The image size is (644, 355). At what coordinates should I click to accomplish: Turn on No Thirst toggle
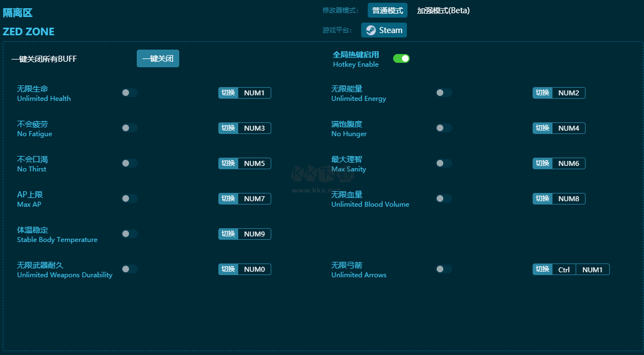pyautogui.click(x=130, y=163)
